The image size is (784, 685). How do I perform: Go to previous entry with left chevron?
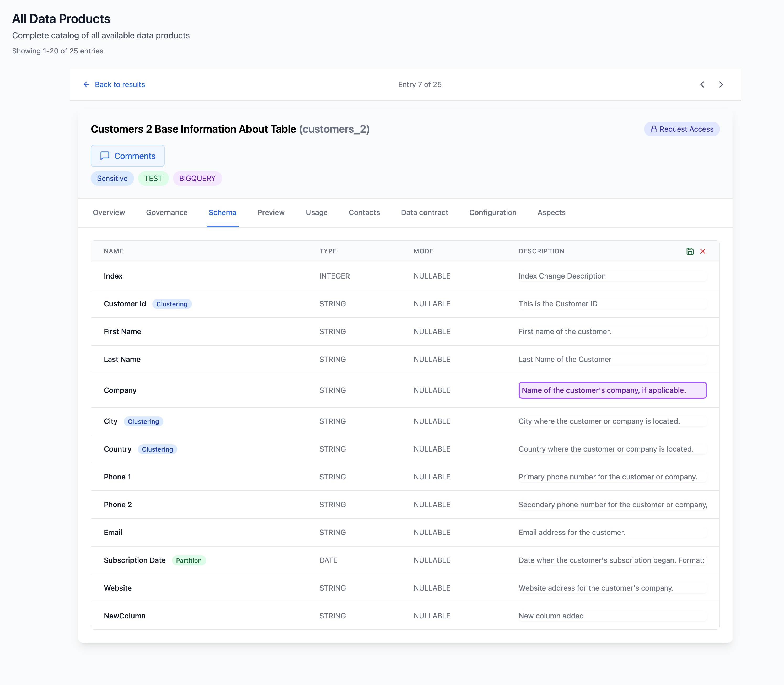point(702,84)
